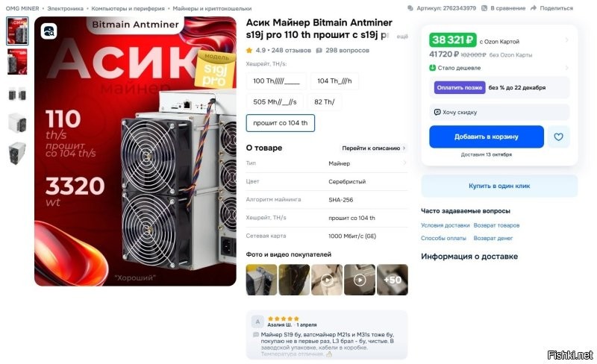Expand the Ozon Card price details chevron
Screen dimensions: 597x364
tap(566, 40)
